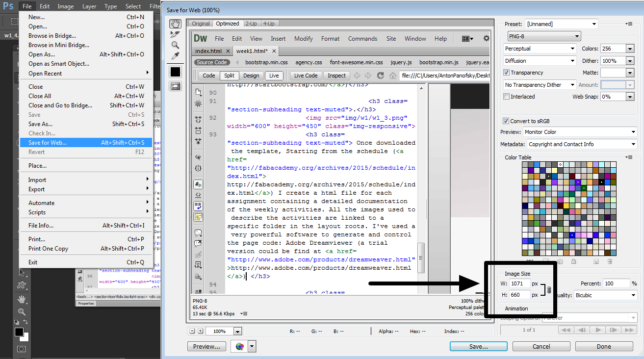
Task: Step to previous animation frame
Action: (x=582, y=330)
